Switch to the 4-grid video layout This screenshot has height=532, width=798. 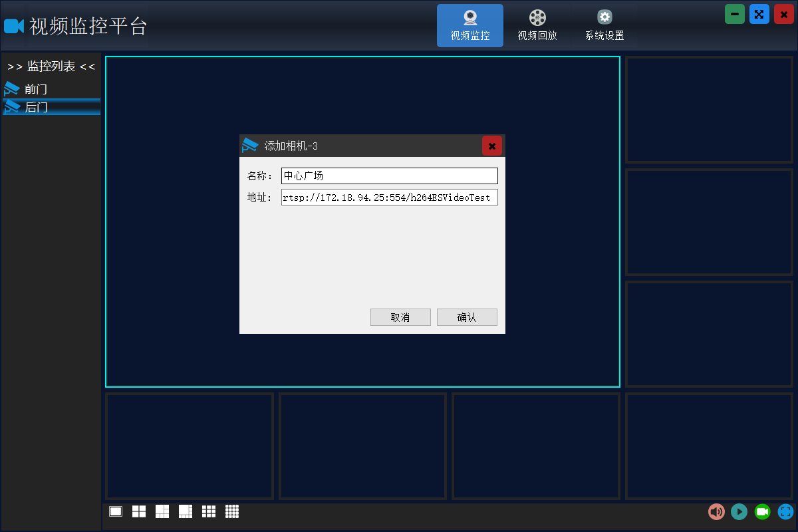pyautogui.click(x=139, y=511)
